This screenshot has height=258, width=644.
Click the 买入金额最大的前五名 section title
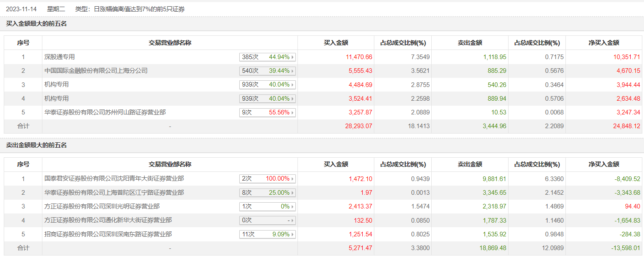pyautogui.click(x=37, y=24)
